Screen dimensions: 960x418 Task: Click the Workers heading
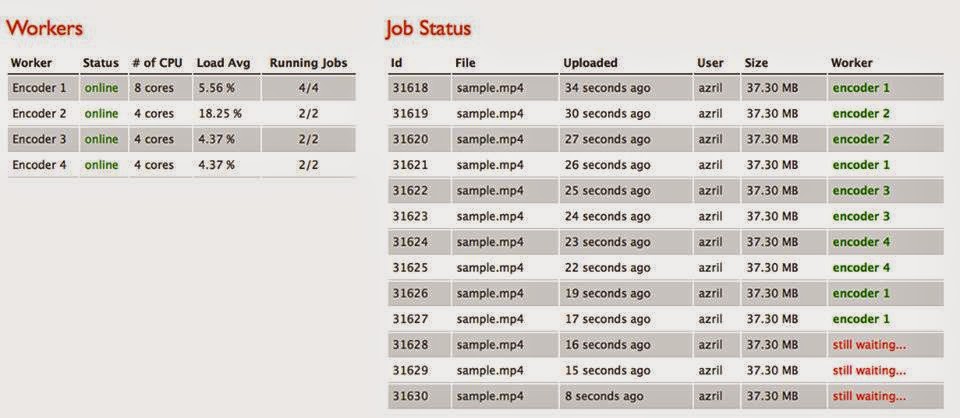44,28
